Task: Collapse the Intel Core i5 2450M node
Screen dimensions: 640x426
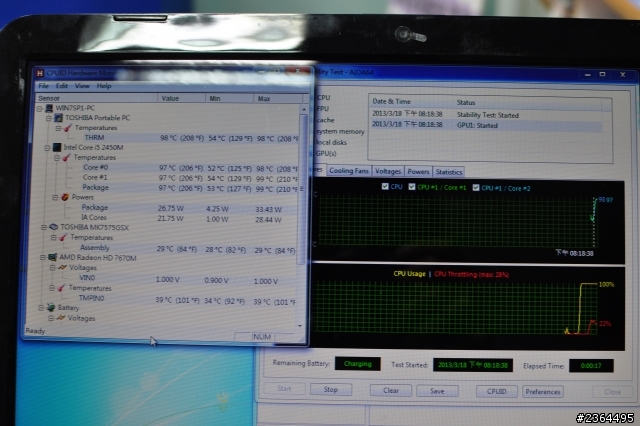Action: click(47, 148)
